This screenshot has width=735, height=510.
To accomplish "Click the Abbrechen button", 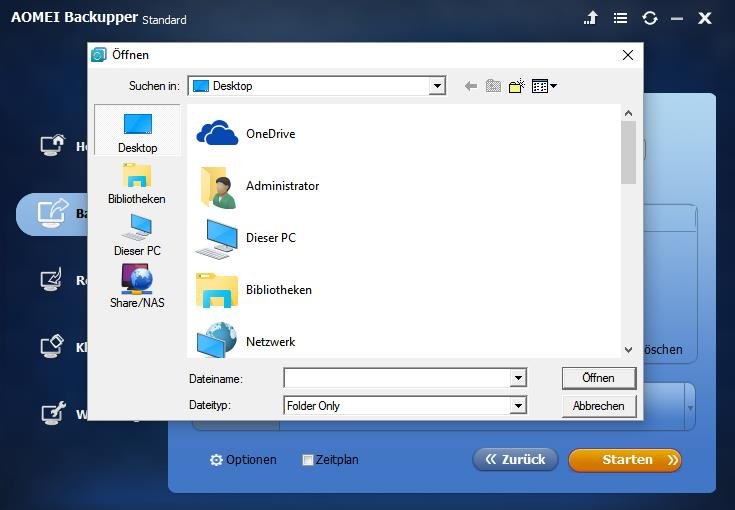I will pos(599,406).
